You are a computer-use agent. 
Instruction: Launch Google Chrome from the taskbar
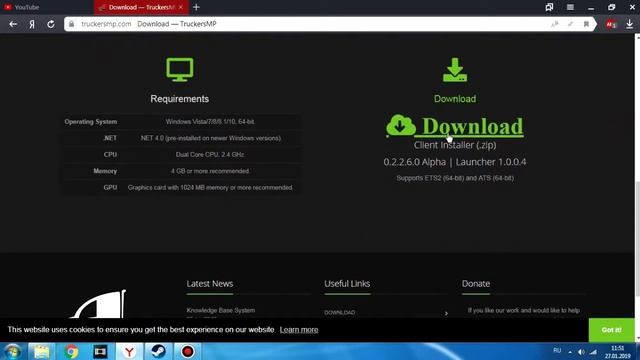pyautogui.click(x=71, y=351)
